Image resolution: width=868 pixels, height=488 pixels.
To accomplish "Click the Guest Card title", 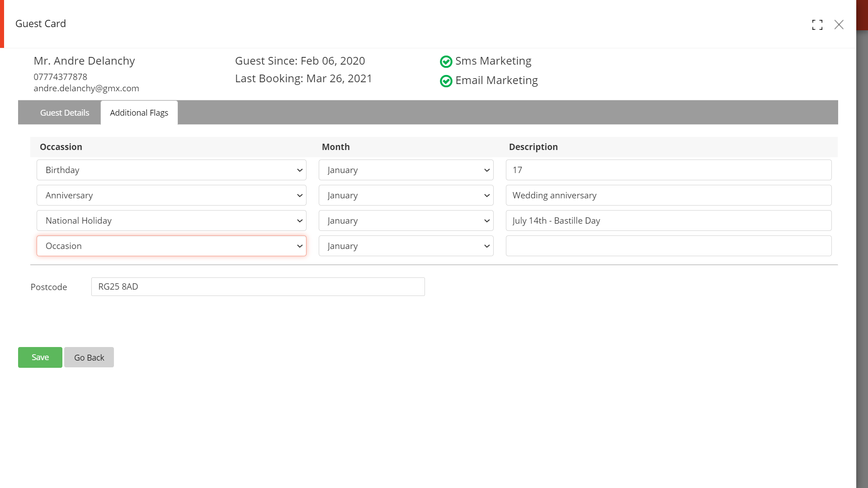I will click(41, 23).
